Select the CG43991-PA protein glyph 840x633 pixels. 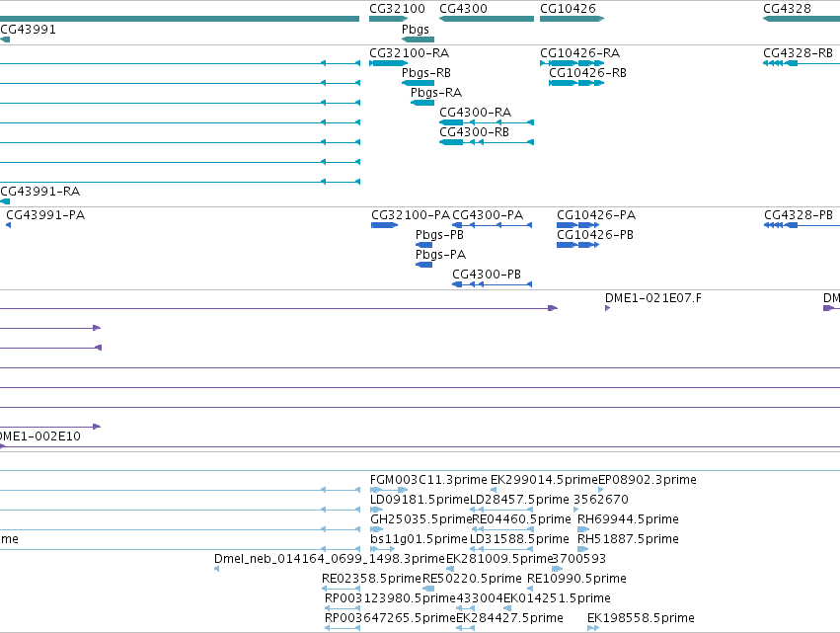[9, 225]
